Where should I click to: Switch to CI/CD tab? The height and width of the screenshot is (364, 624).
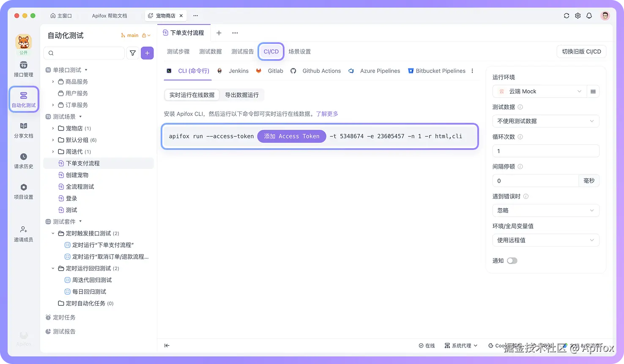coord(271,52)
